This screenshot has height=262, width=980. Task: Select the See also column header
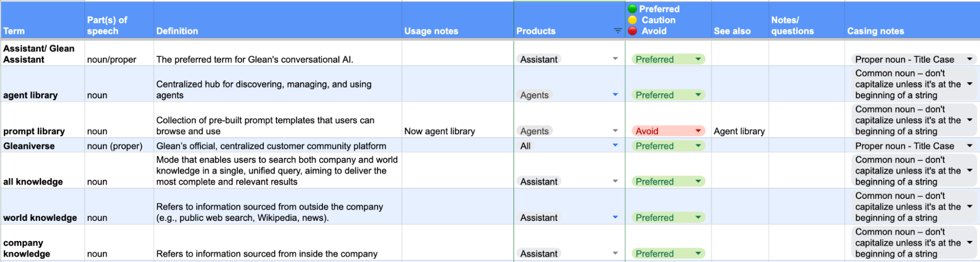click(x=740, y=20)
